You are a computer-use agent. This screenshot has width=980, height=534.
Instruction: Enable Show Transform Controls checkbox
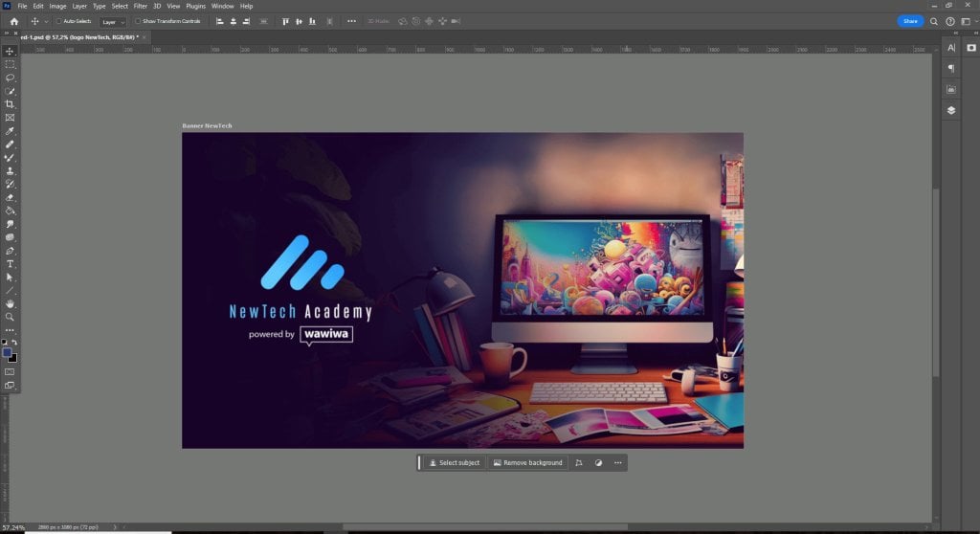click(138, 21)
